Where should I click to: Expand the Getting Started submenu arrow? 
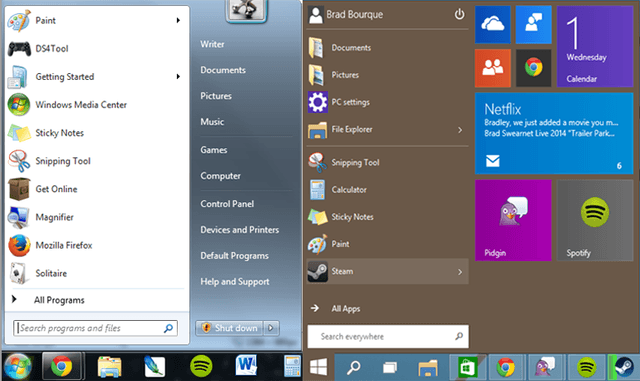(178, 76)
